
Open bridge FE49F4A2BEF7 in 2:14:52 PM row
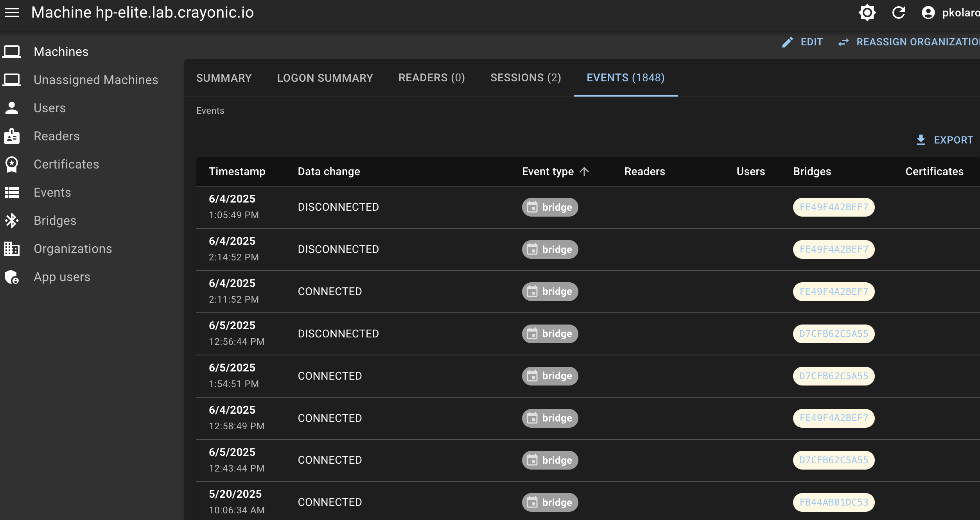[834, 249]
